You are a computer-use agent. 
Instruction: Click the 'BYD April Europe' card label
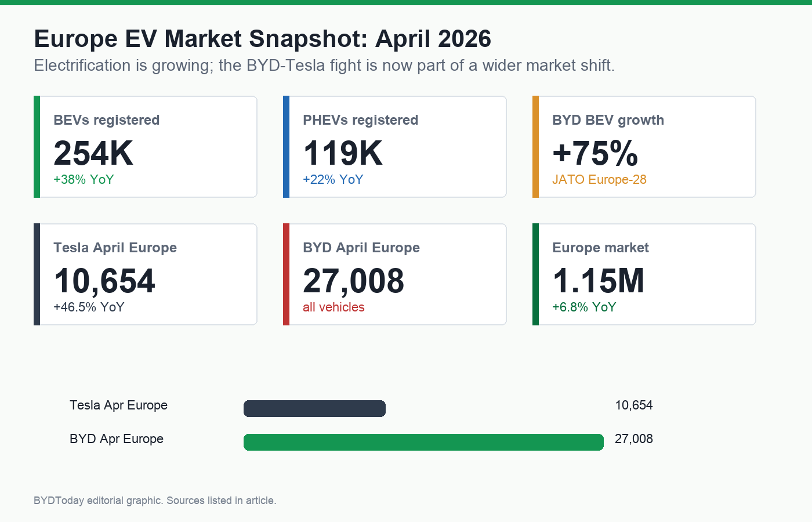pos(361,248)
